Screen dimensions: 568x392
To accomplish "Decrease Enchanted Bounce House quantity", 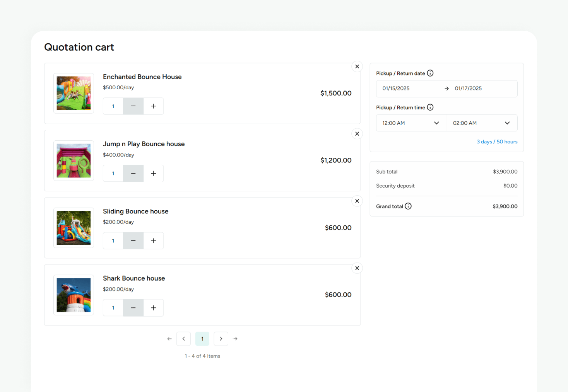I will click(133, 106).
